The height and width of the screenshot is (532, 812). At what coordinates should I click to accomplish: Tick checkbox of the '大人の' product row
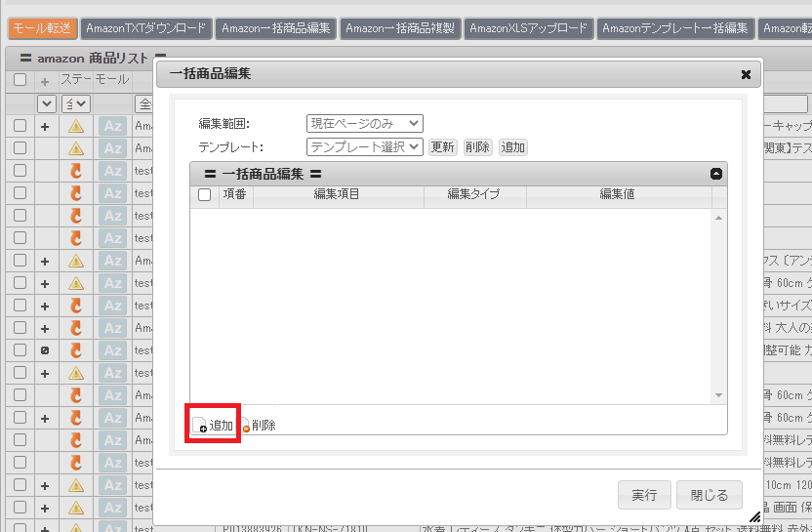coord(20,328)
